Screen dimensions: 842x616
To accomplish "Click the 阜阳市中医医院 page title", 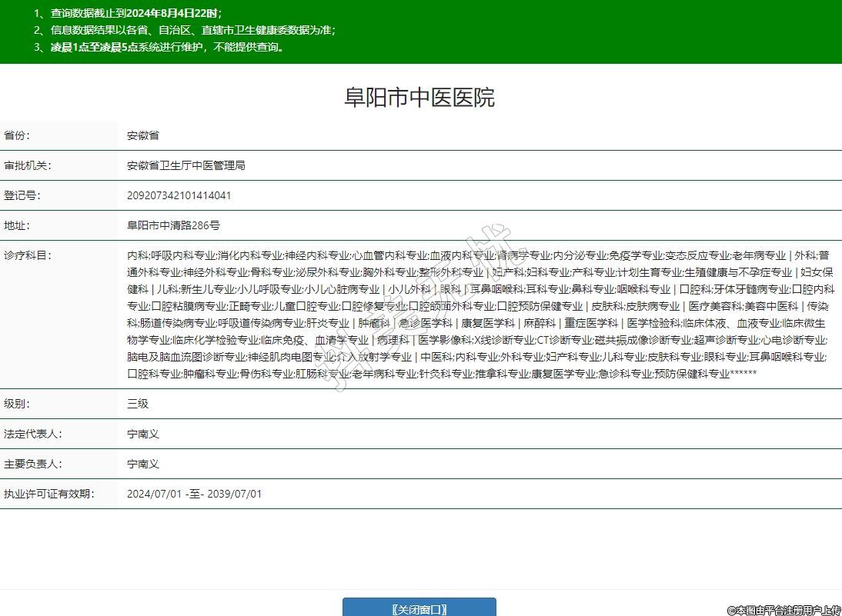I will (x=419, y=97).
